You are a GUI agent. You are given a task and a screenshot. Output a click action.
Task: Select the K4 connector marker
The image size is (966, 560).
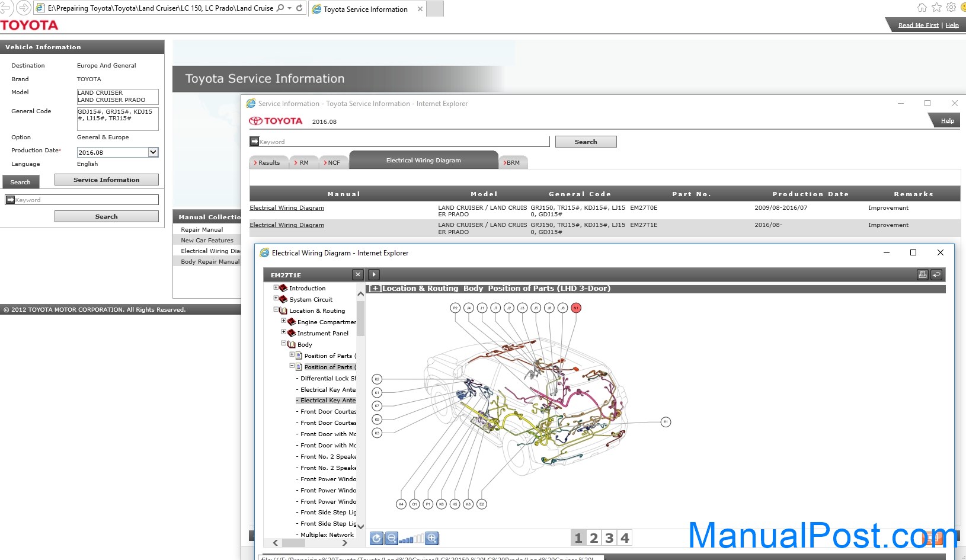click(401, 504)
